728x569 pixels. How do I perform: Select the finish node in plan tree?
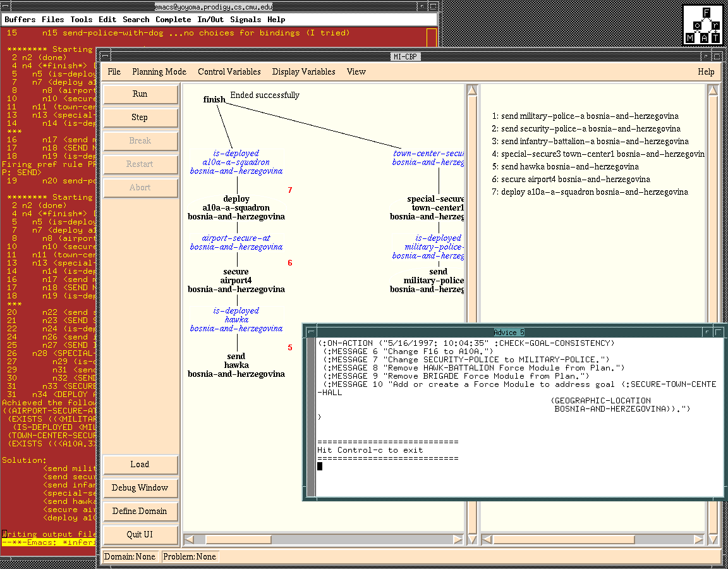pos(214,99)
